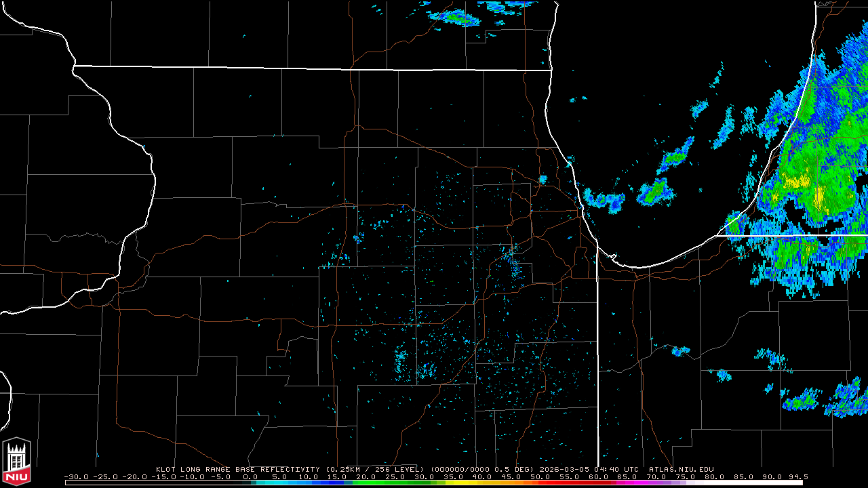
Task: Select the 'KLOT LONG RANGE BASE REFLECTIVITY' title
Action: click(237, 469)
